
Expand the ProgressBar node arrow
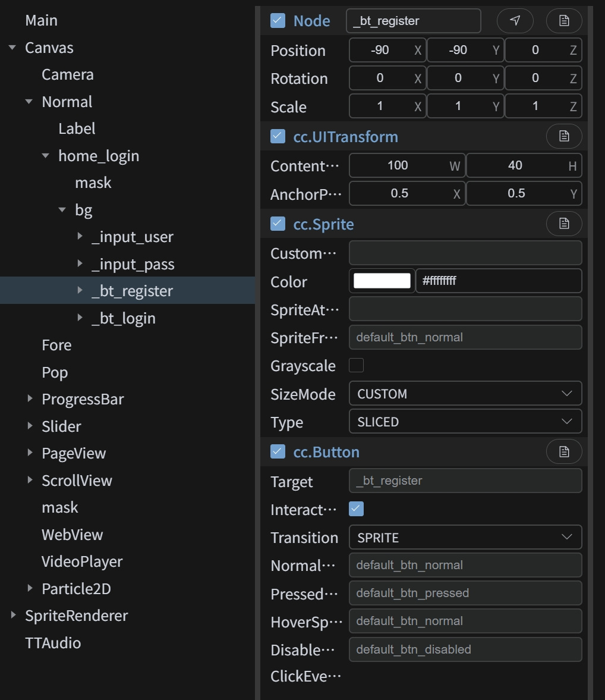coord(30,399)
